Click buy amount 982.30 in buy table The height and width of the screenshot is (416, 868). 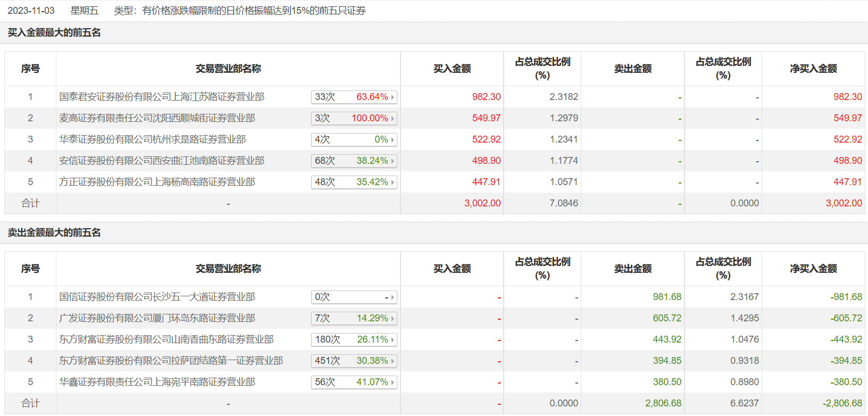(486, 97)
